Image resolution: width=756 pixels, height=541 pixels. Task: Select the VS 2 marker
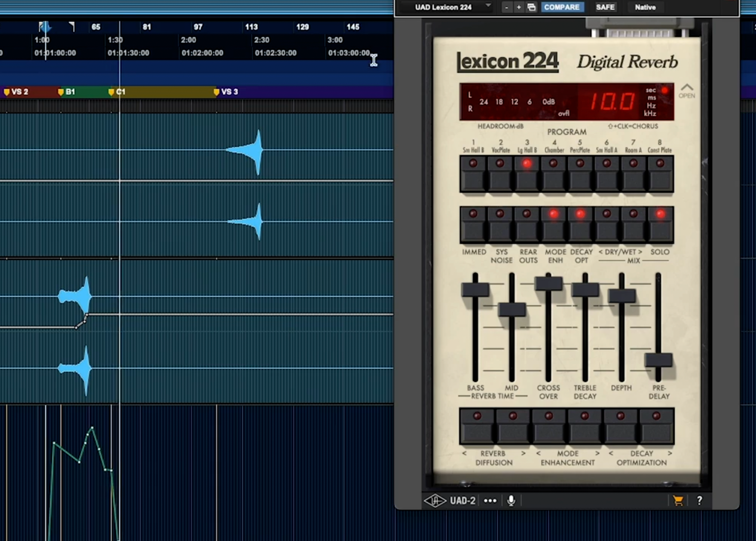(16, 92)
